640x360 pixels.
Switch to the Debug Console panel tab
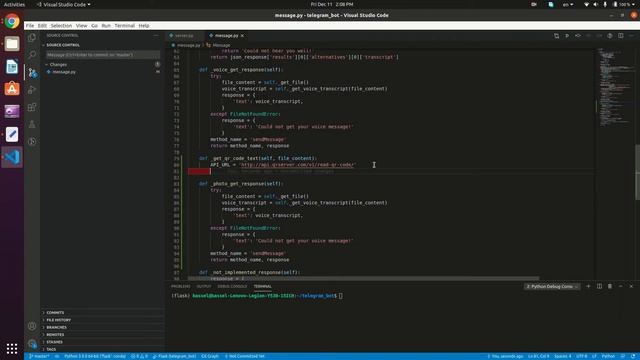[232, 287]
